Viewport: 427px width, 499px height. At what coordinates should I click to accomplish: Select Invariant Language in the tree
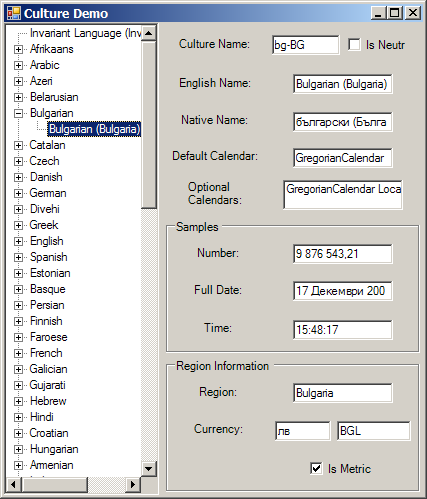85,33
